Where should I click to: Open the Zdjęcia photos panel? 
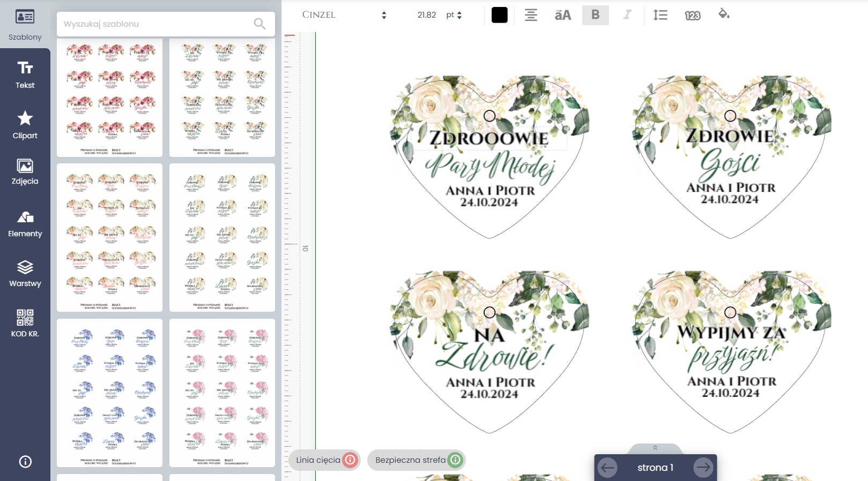tap(25, 172)
